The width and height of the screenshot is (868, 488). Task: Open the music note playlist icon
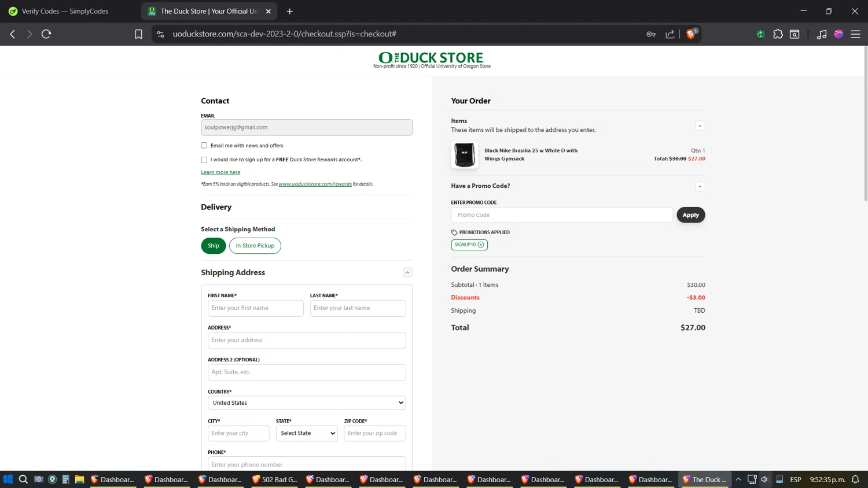(x=822, y=34)
